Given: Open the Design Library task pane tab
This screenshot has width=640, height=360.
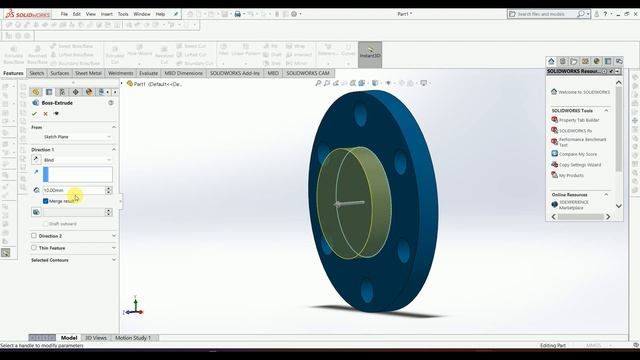Looking at the screenshot, I should 563,61.
